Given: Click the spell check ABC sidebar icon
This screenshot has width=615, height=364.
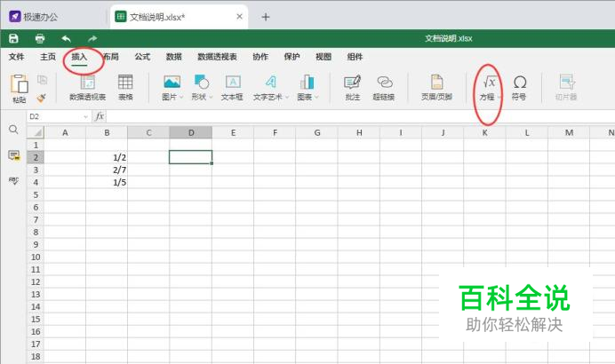Looking at the screenshot, I should tap(13, 180).
